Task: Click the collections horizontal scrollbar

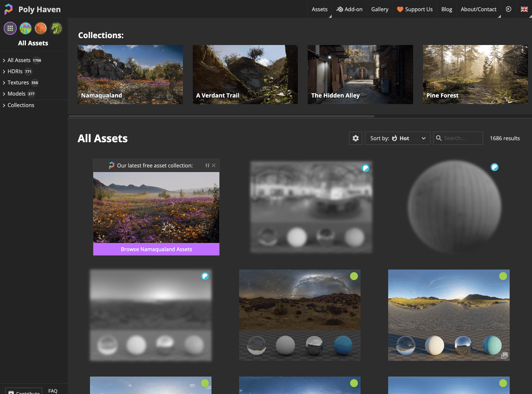Action: pos(222,116)
